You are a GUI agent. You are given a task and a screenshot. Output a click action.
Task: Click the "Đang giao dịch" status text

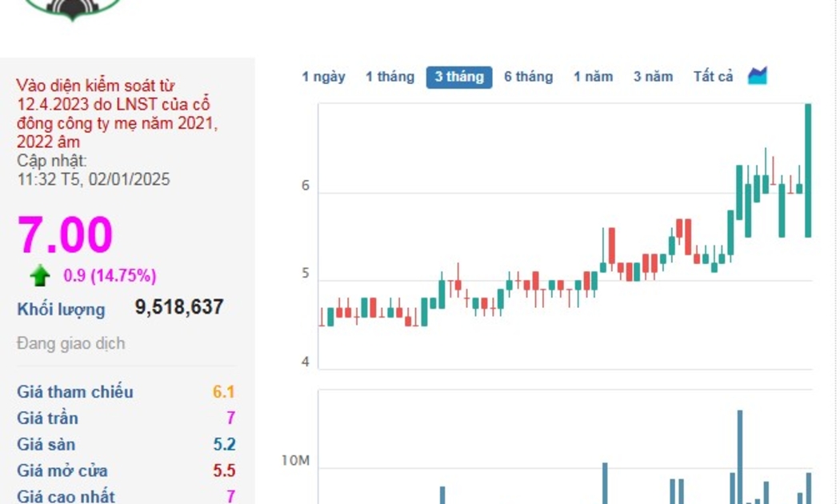click(71, 344)
